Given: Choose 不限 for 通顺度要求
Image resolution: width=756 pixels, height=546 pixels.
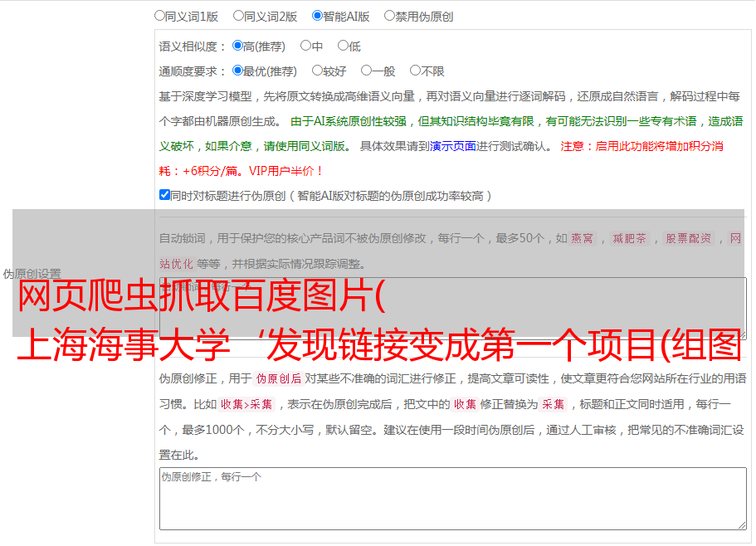Looking at the screenshot, I should (415, 71).
